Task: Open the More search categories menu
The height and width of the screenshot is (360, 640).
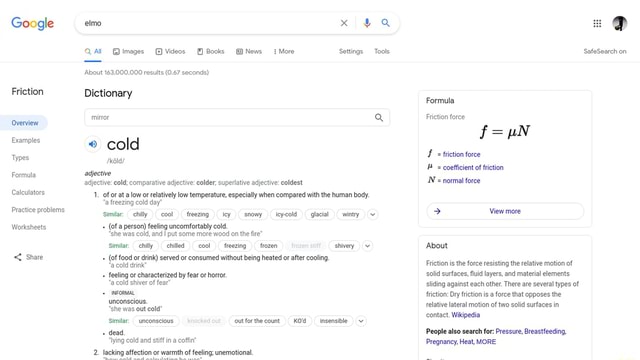Action: 284,51
